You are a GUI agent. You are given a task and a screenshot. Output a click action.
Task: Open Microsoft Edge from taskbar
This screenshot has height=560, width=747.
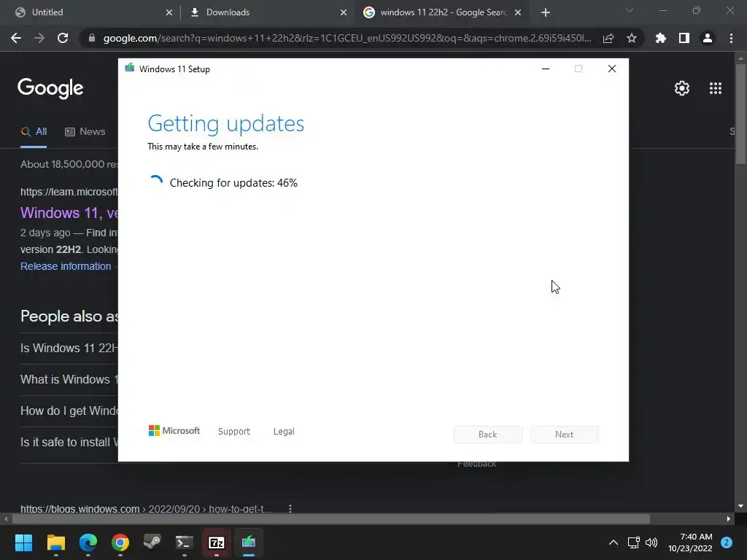tap(88, 542)
